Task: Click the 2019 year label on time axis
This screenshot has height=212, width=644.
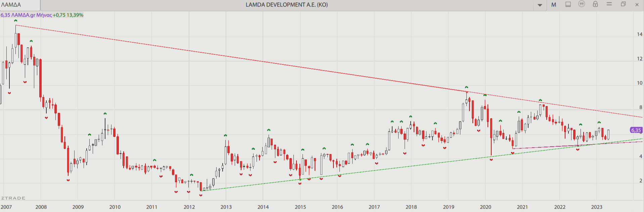Action: click(x=449, y=207)
